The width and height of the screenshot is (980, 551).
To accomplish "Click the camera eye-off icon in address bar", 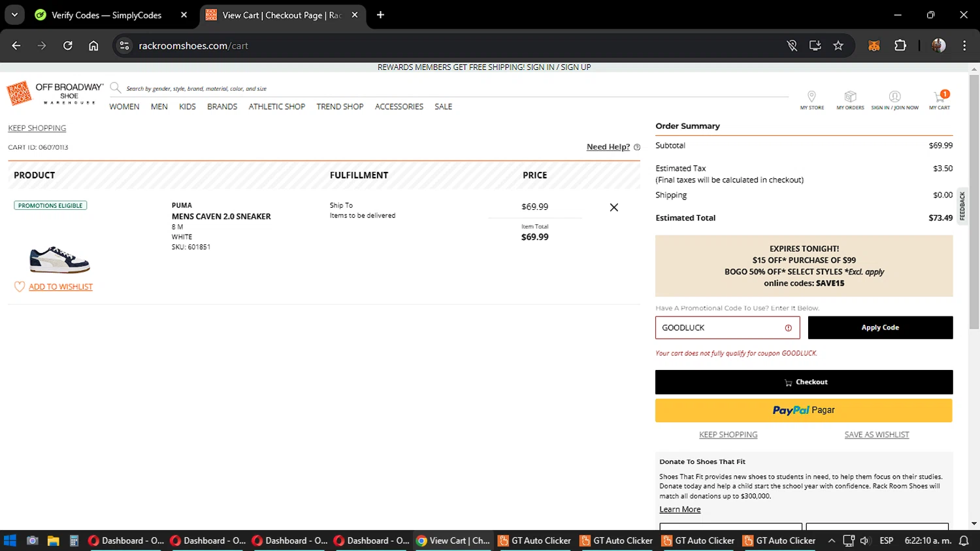I will coord(792,46).
